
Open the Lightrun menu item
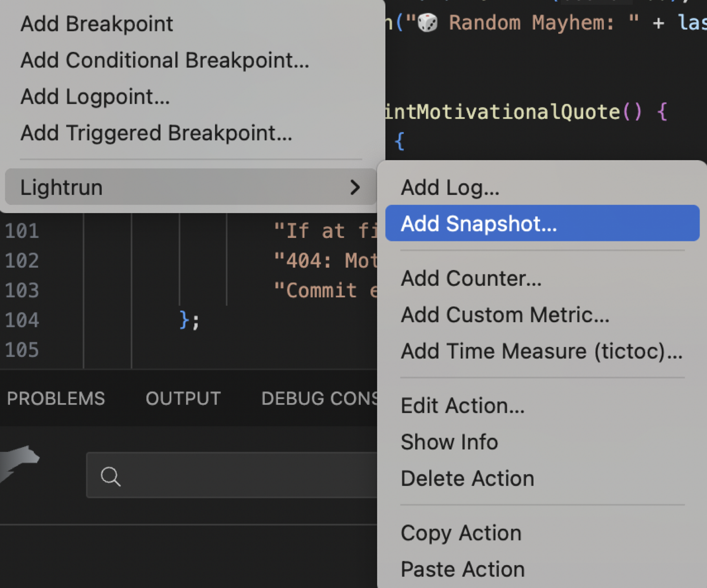coord(62,188)
